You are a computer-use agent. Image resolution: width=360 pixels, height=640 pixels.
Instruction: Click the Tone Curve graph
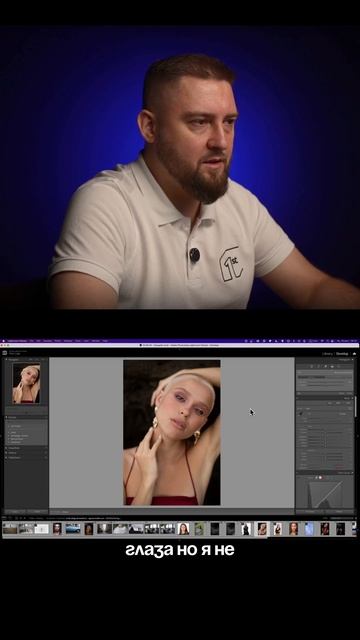pos(326,494)
